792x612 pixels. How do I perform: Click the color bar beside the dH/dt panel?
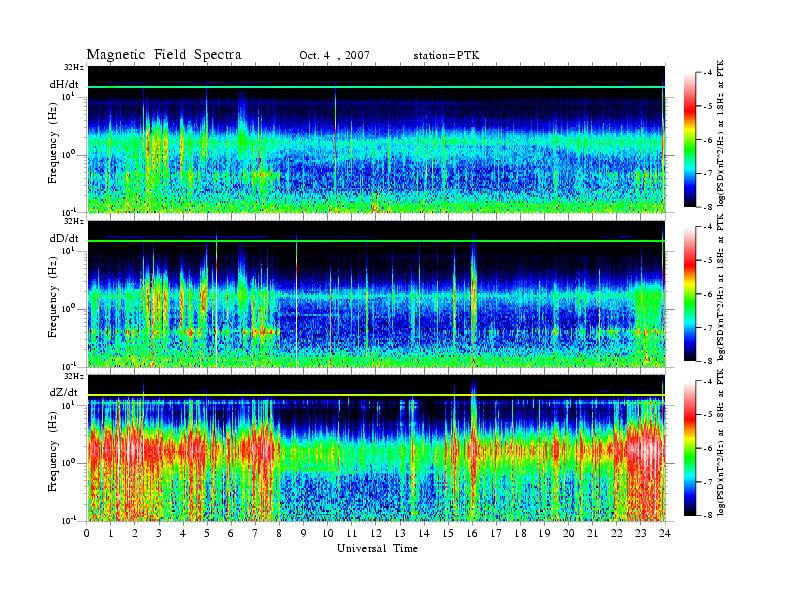(x=690, y=140)
